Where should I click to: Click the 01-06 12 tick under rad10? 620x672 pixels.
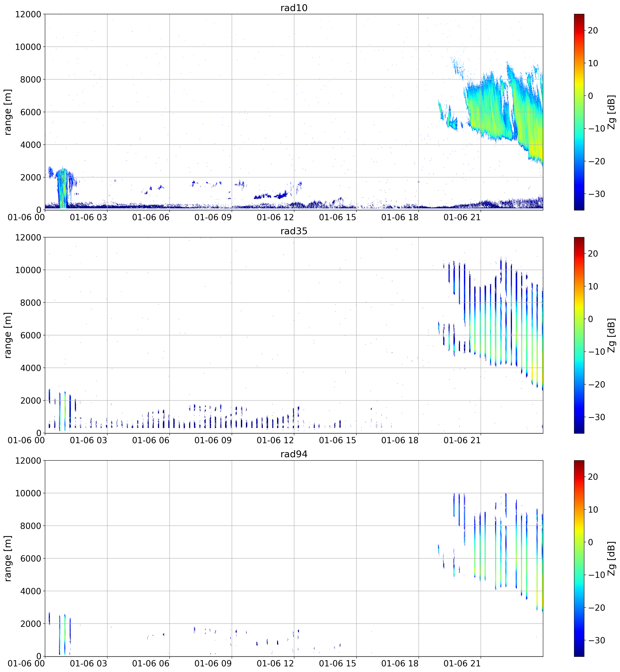pos(275,217)
